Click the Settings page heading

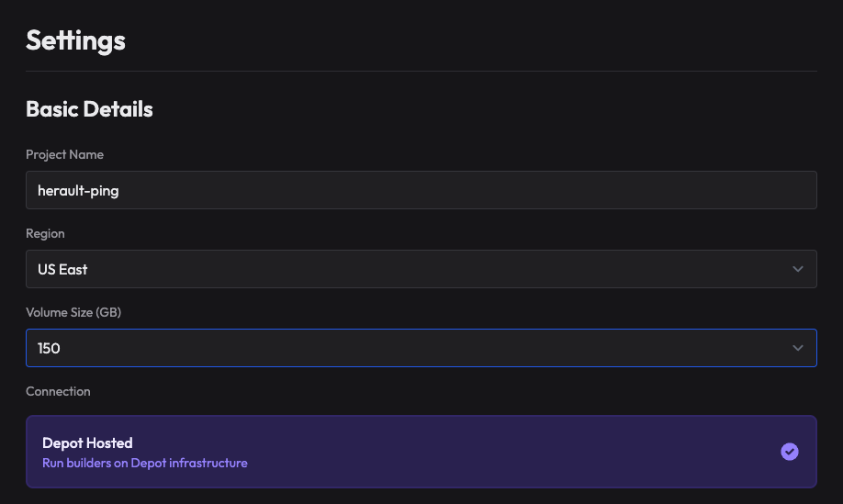click(75, 40)
